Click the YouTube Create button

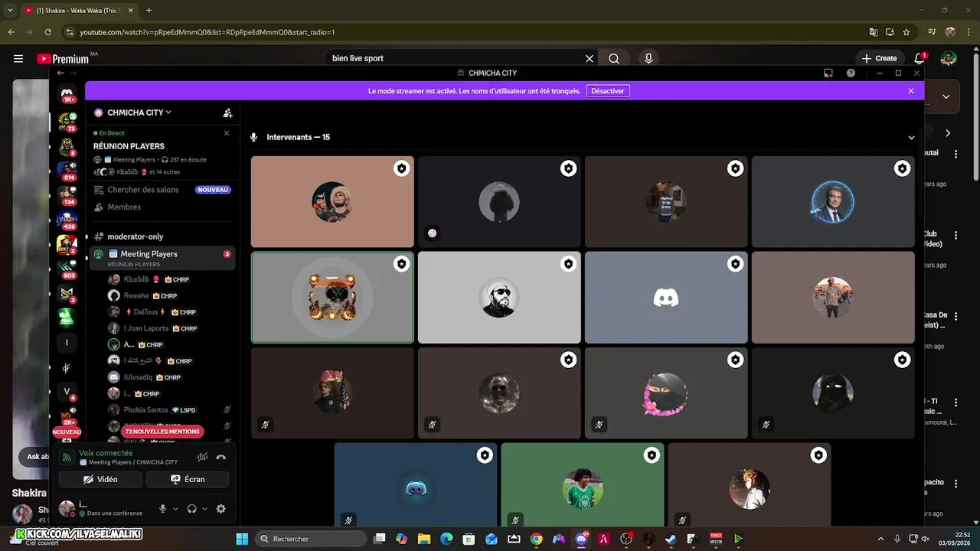click(x=879, y=58)
